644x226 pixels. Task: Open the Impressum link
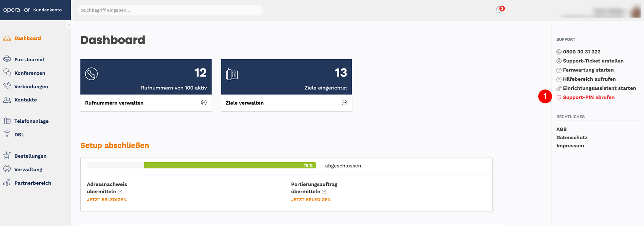point(570,146)
